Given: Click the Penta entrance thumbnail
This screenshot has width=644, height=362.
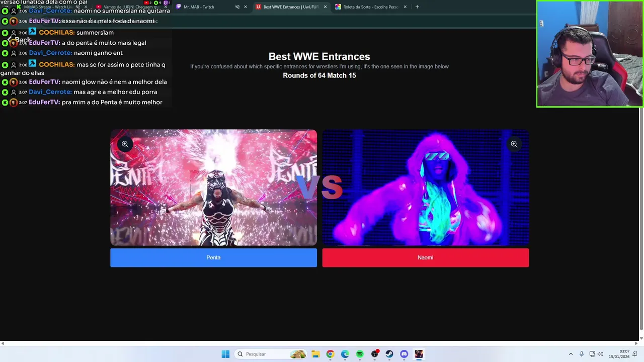Looking at the screenshot, I should pos(213,188).
